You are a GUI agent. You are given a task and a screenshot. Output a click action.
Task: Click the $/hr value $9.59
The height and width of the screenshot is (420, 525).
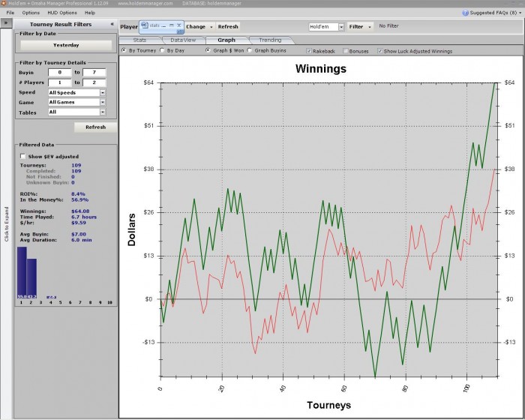pos(79,223)
